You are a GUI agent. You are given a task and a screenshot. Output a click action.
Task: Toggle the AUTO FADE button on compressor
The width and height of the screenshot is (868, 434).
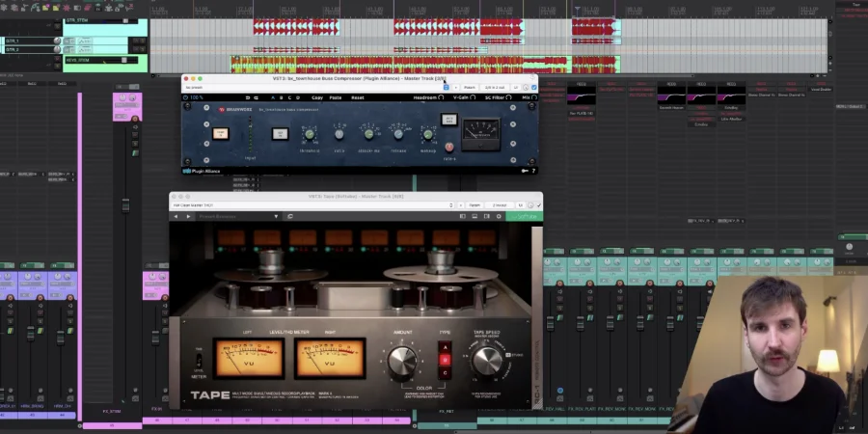[x=448, y=120]
